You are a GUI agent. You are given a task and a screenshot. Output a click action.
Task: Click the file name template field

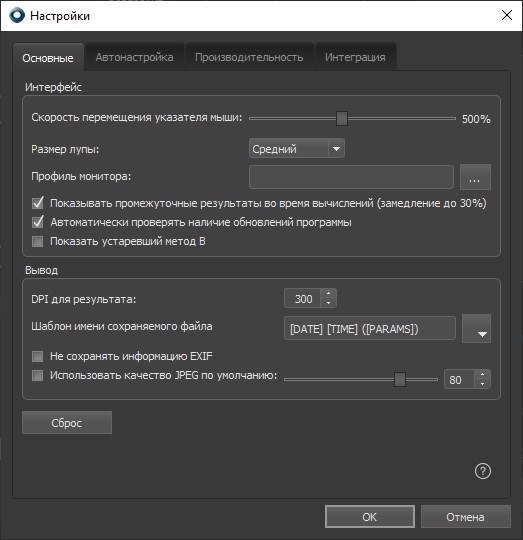click(370, 329)
